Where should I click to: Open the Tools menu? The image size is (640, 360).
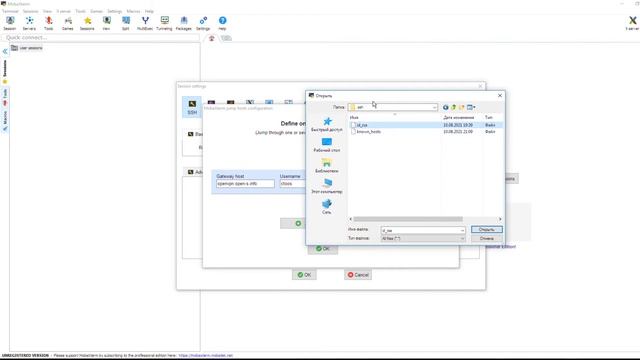tap(81, 11)
